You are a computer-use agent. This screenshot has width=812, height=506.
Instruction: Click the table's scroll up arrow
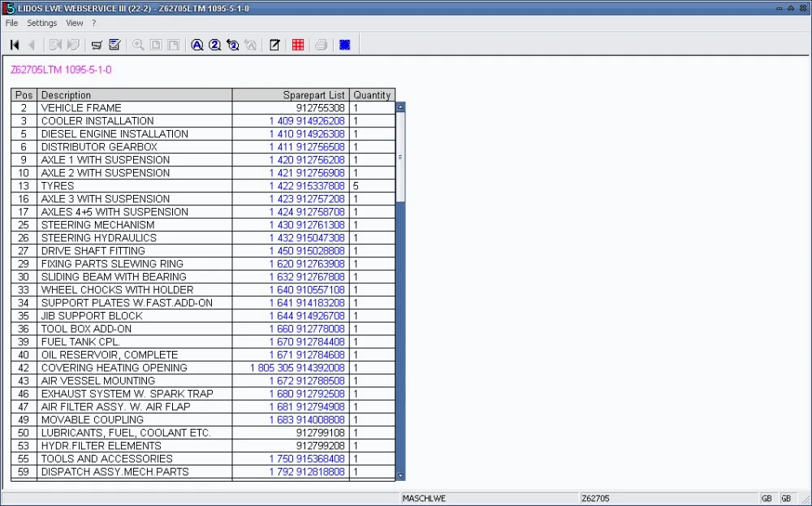(x=400, y=106)
